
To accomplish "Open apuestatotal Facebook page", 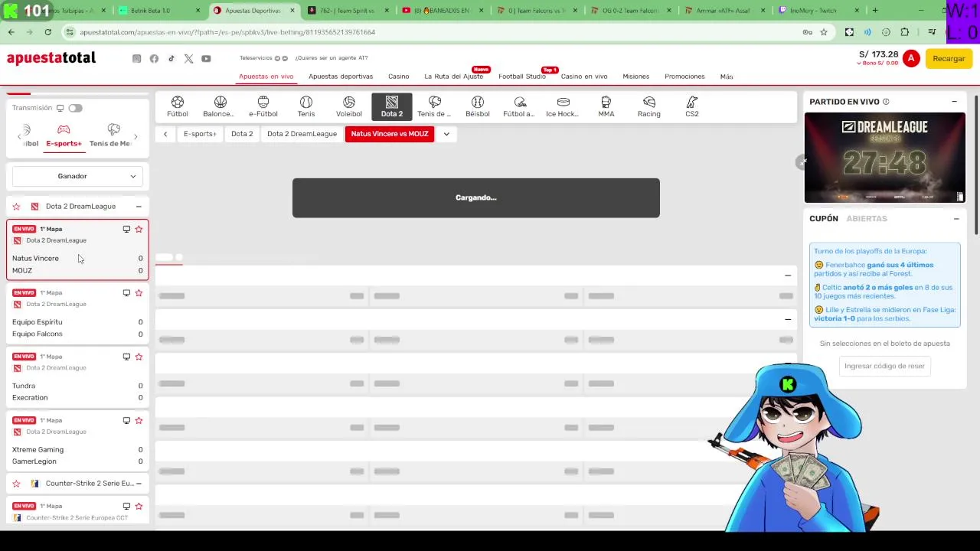I will click(x=154, y=59).
